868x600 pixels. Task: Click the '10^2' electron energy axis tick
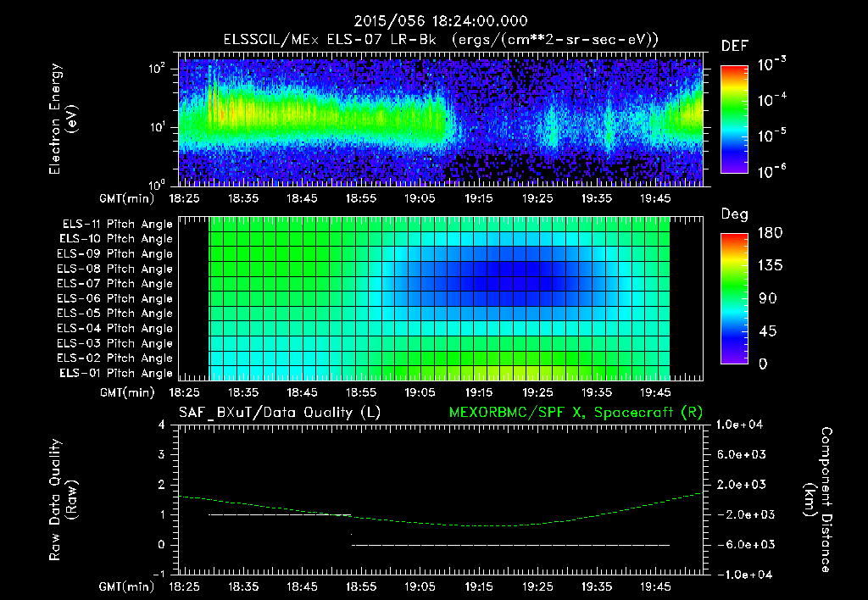[157, 69]
